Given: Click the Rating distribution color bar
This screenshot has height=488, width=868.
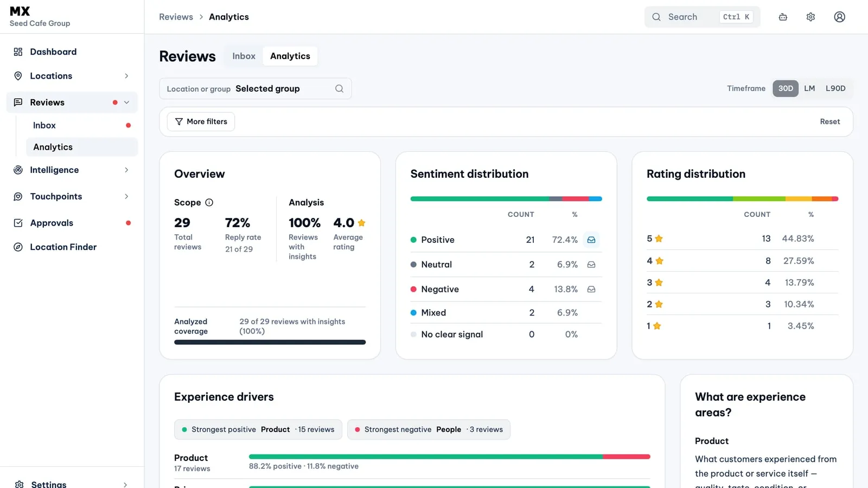Looking at the screenshot, I should point(742,199).
